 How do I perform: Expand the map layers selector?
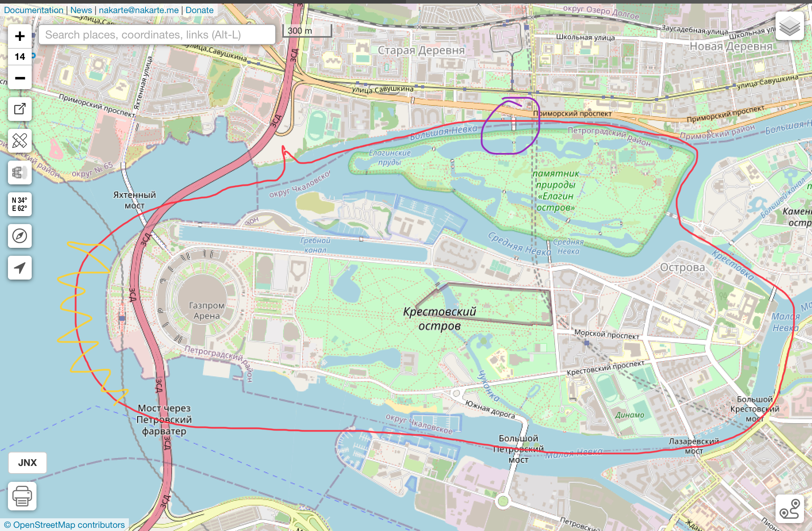point(789,26)
